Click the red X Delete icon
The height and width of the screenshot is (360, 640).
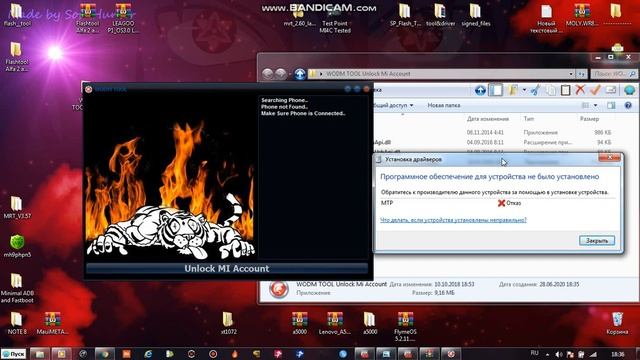[x=580, y=90]
